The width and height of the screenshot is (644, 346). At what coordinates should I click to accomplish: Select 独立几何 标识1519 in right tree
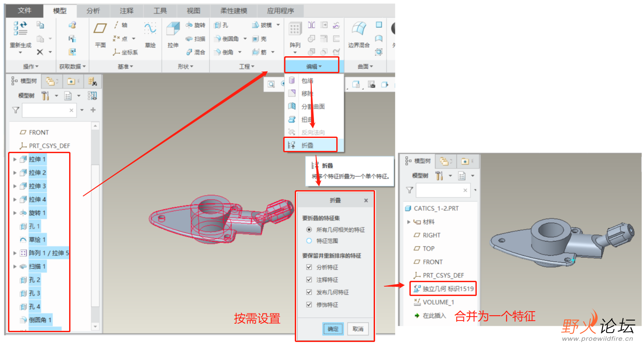443,289
